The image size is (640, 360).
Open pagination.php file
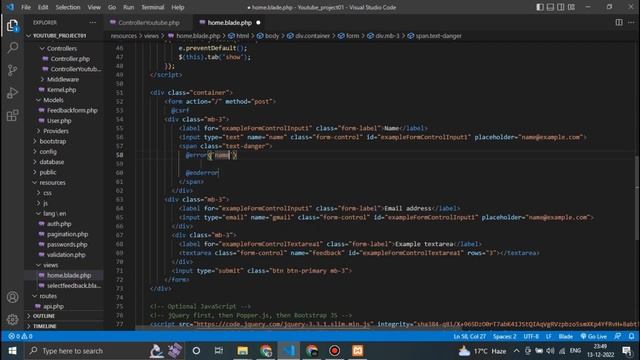coord(67,234)
